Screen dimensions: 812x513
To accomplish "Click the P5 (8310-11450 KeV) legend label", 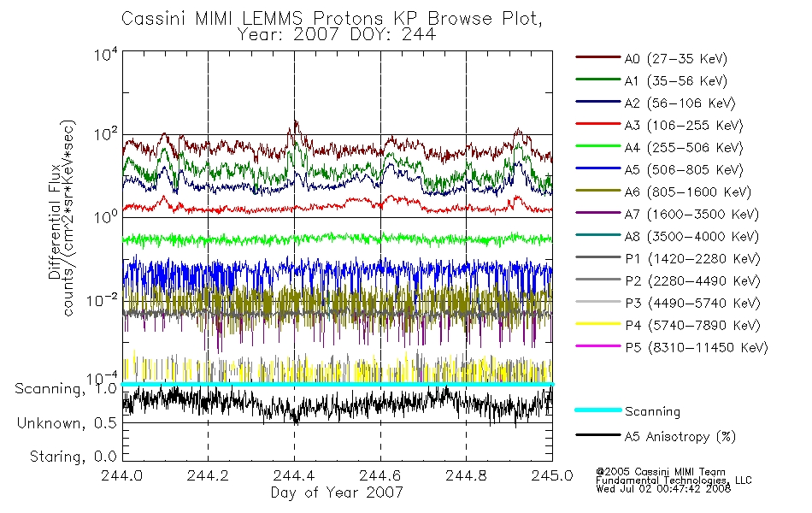I will click(x=697, y=348).
